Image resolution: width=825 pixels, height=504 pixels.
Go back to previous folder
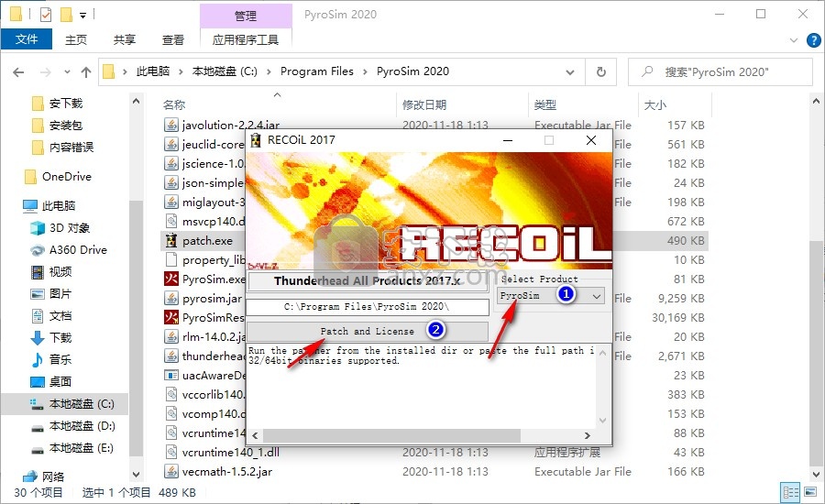(x=18, y=72)
